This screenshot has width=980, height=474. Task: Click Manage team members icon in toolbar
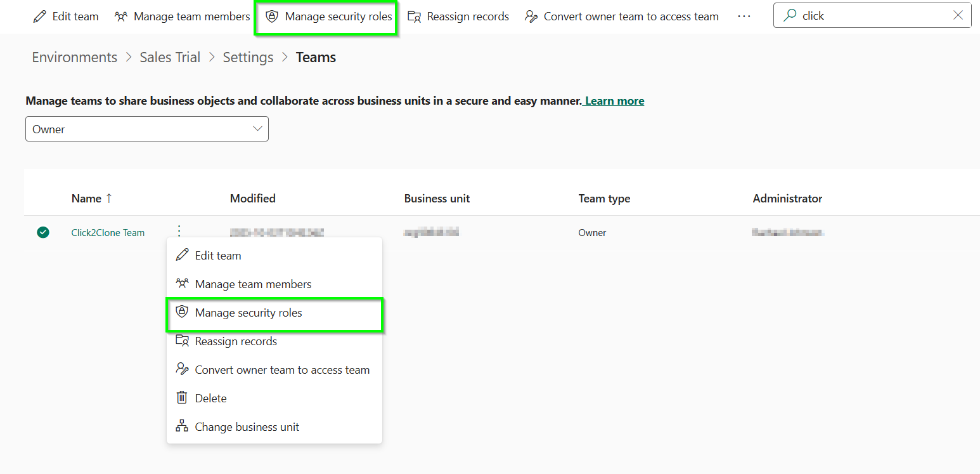pyautogui.click(x=120, y=16)
